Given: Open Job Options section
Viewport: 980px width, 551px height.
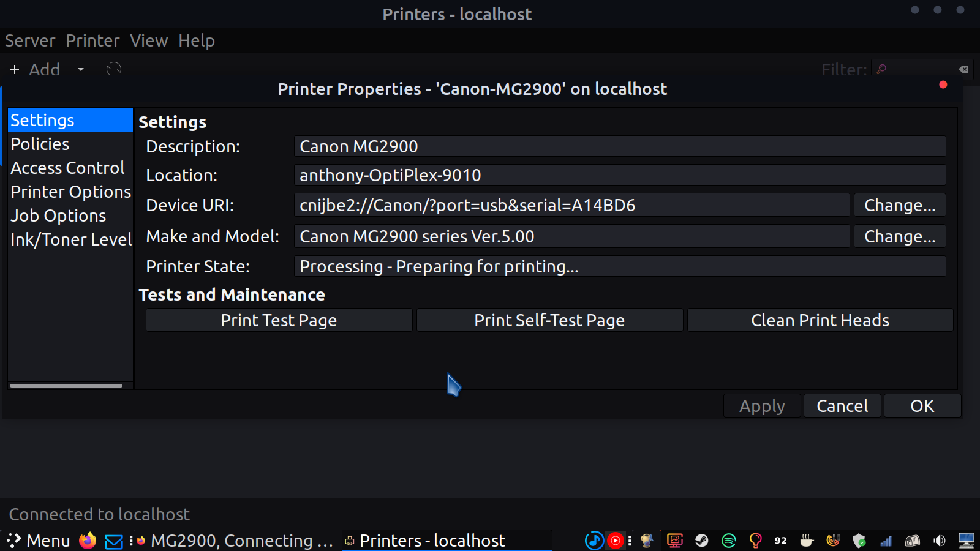Looking at the screenshot, I should 70,216.
